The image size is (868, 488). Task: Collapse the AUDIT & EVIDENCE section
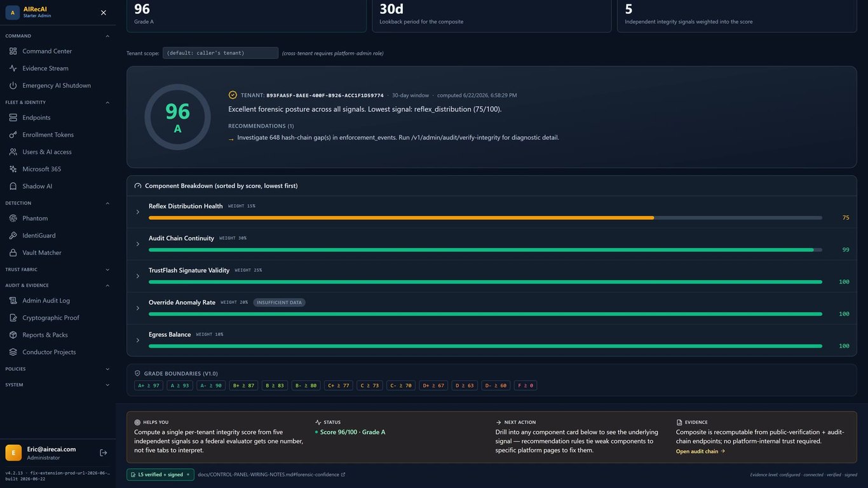[x=107, y=285]
